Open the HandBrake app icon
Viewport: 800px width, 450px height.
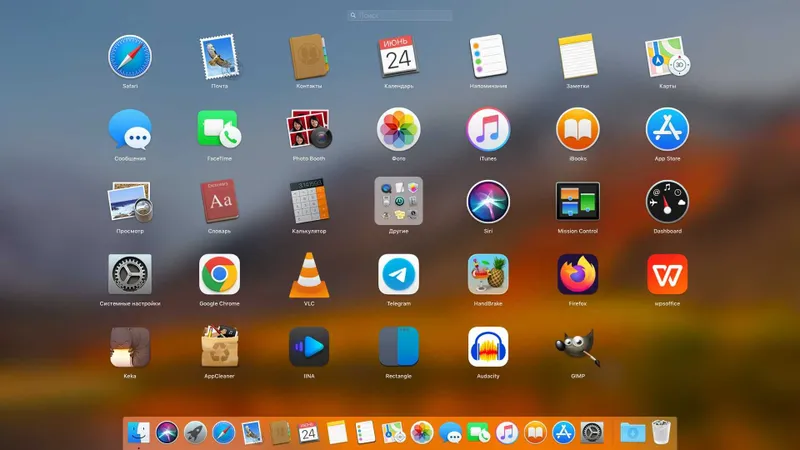pyautogui.click(x=488, y=274)
